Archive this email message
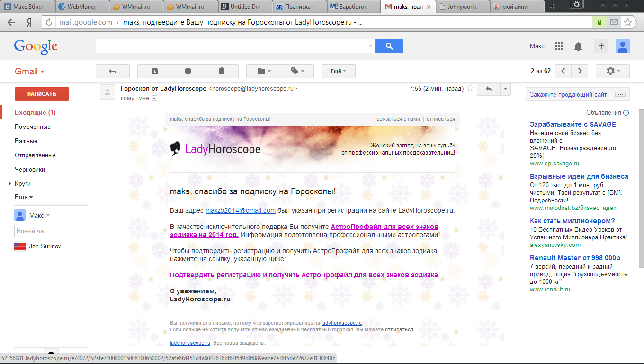The image size is (644, 364). [x=154, y=71]
